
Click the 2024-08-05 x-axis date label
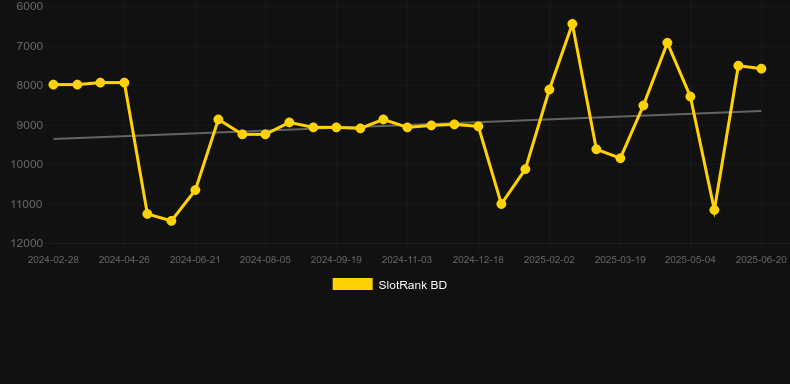(265, 260)
